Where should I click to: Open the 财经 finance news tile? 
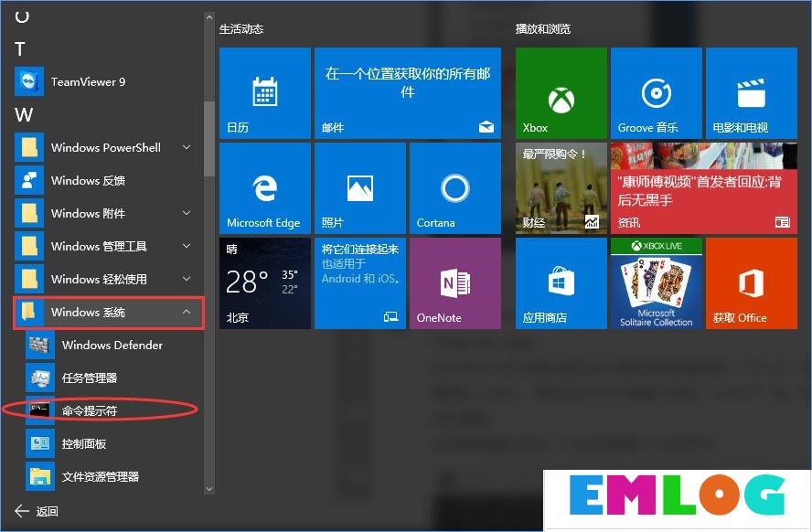click(561, 188)
